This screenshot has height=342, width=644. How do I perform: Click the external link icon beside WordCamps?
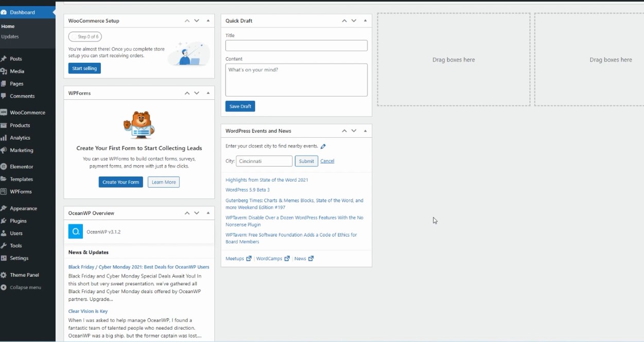287,258
